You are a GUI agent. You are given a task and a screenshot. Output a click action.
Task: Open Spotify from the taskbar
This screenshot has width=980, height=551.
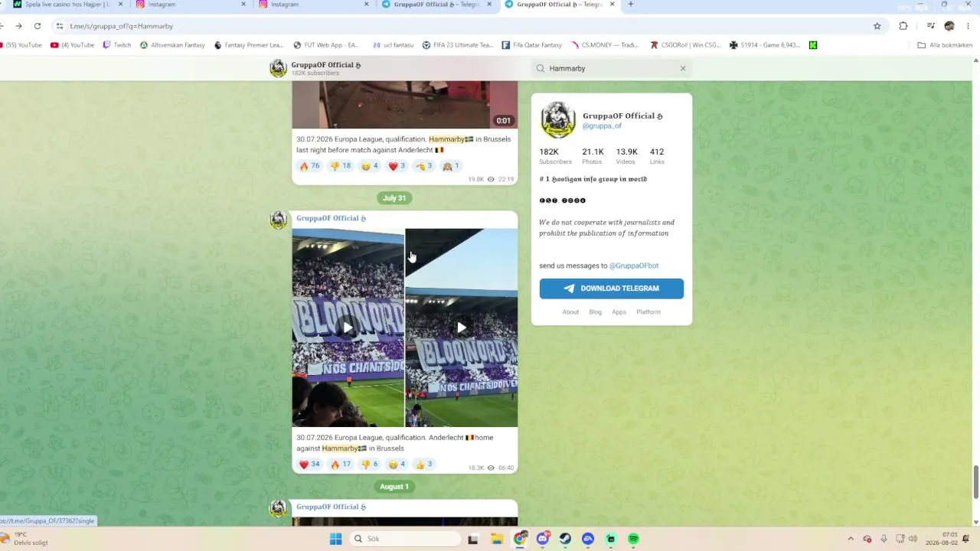(633, 539)
